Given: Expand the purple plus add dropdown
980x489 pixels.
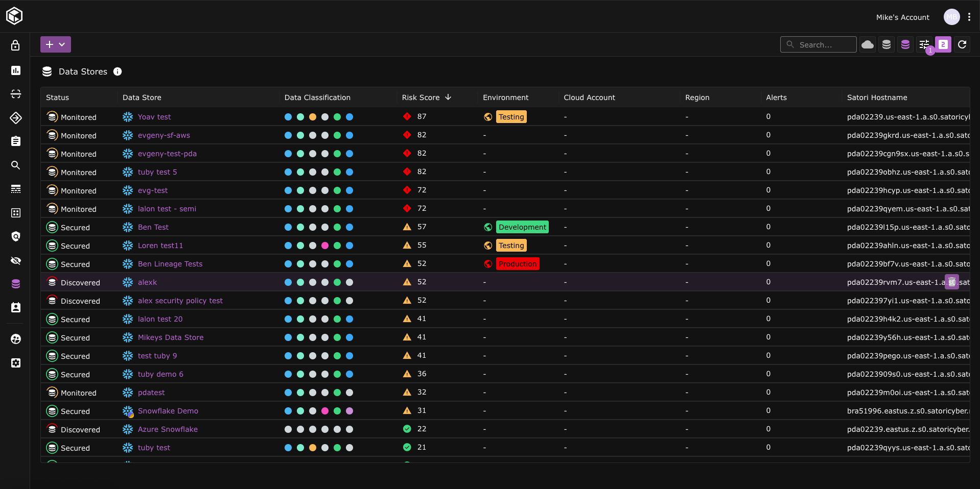Looking at the screenshot, I should [x=55, y=44].
